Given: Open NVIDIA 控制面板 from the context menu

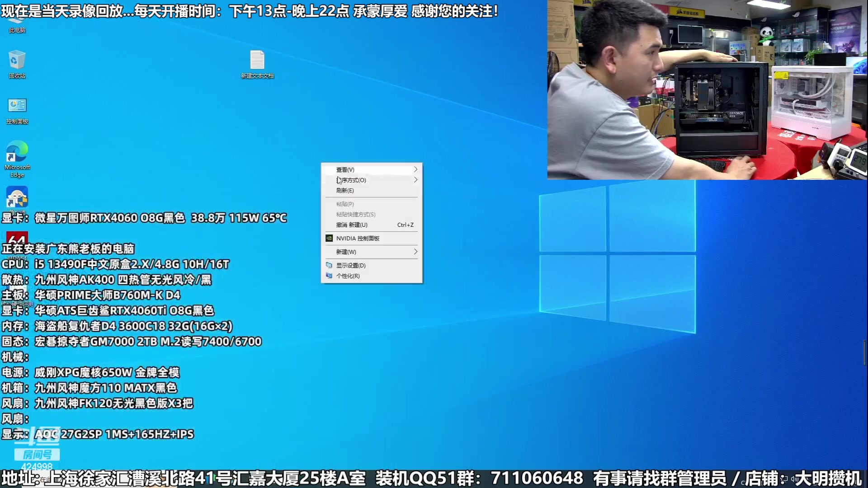Looking at the screenshot, I should 361,238.
